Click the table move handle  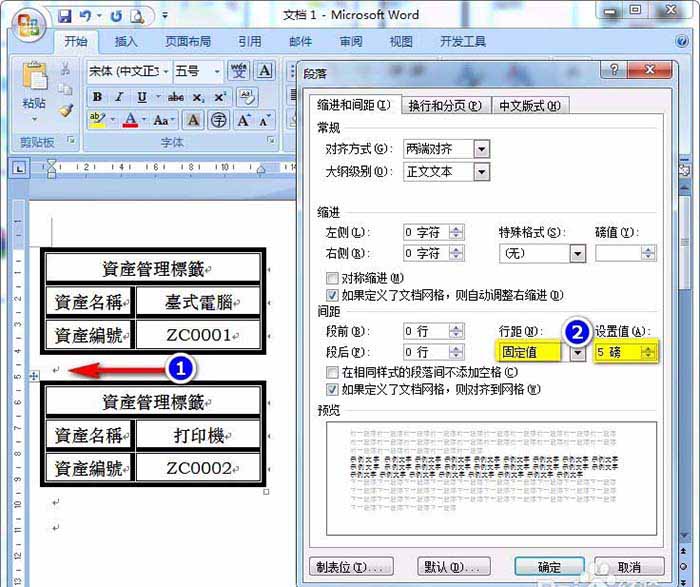pyautogui.click(x=34, y=376)
